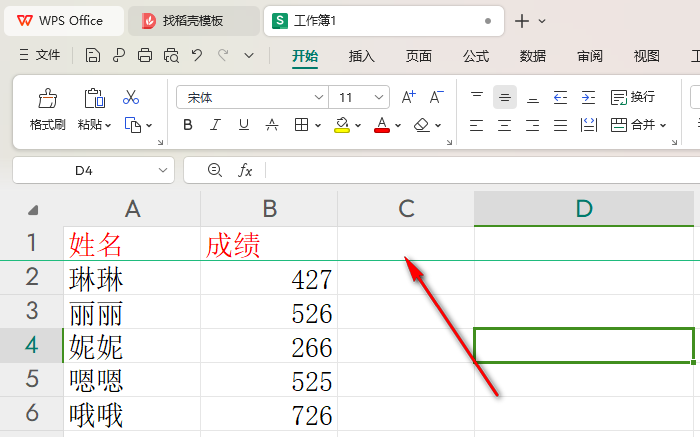
Task: Expand the Merge (合并) dropdown arrow
Action: click(x=663, y=125)
